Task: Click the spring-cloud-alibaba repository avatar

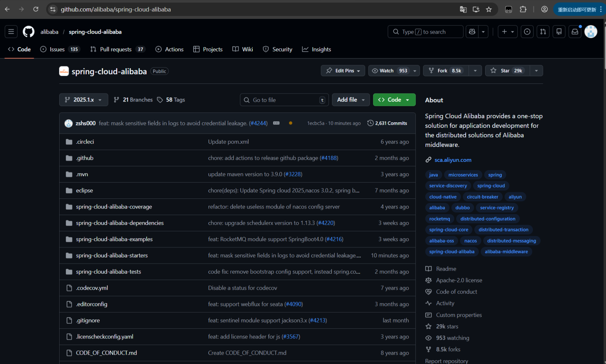Action: tap(64, 71)
